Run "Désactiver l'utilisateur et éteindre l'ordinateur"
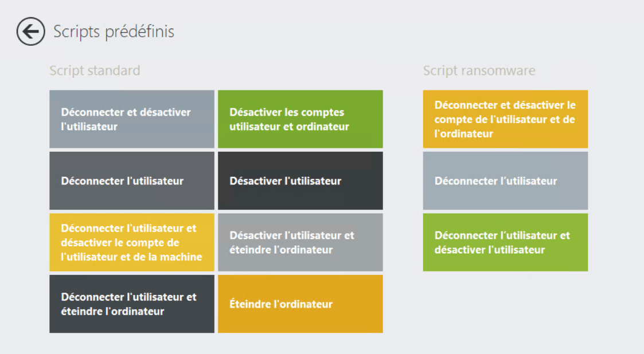 point(300,242)
